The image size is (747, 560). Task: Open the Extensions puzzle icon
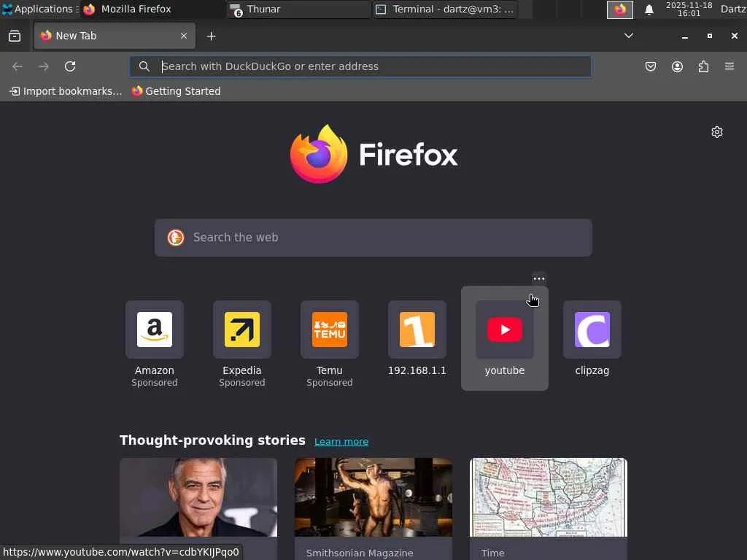703,66
